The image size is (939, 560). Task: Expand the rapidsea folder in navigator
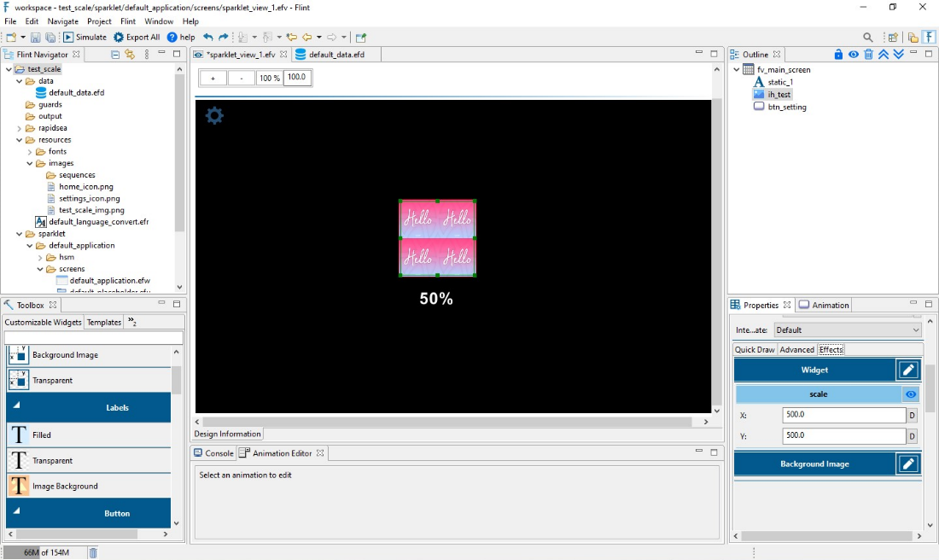pos(20,128)
